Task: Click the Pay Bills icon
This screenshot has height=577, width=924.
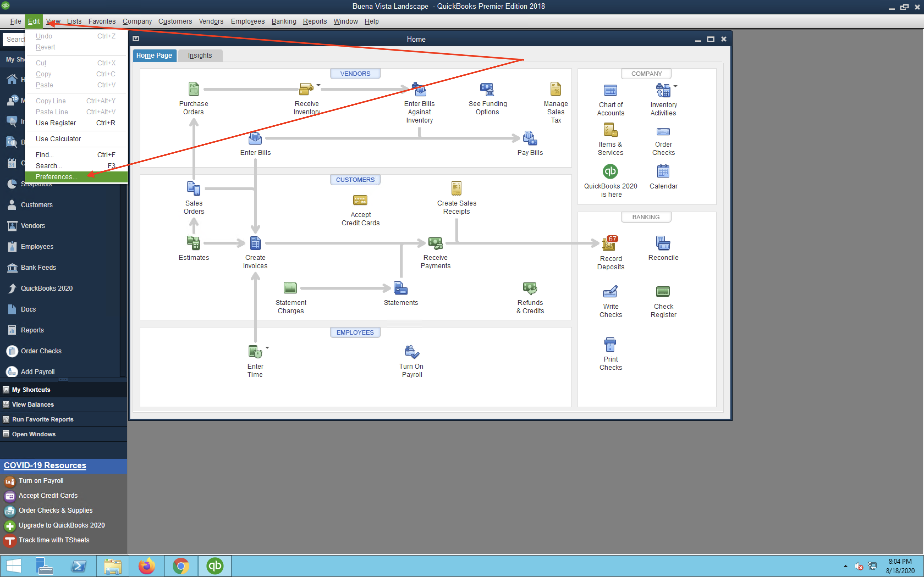Action: 530,138
